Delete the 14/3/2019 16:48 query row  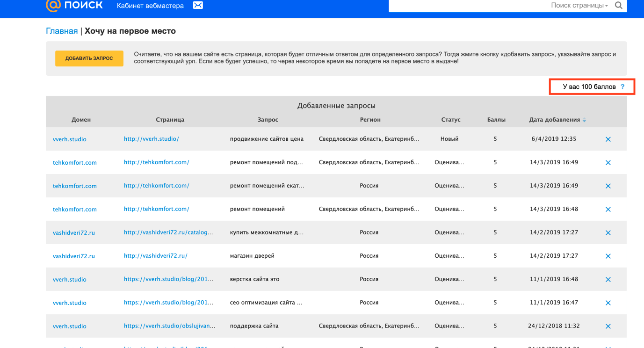pos(608,210)
